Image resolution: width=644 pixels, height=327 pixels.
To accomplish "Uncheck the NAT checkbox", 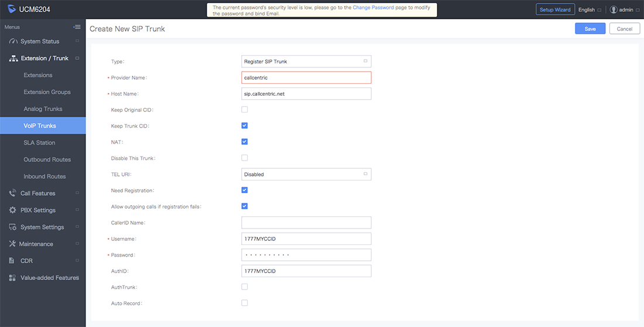I will [x=245, y=141].
